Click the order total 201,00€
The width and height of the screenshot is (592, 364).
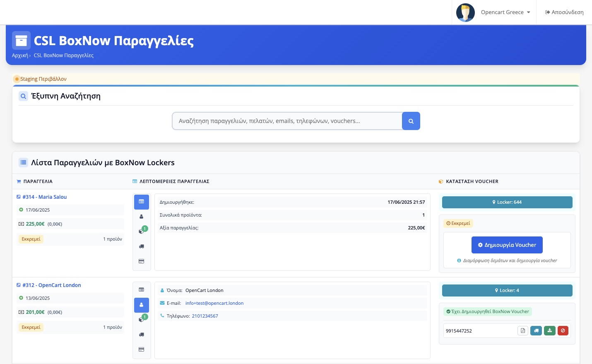point(35,312)
